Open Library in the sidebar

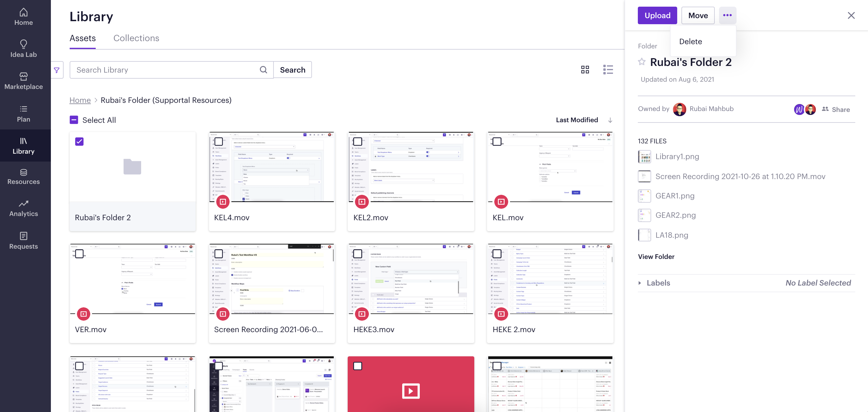tap(23, 146)
